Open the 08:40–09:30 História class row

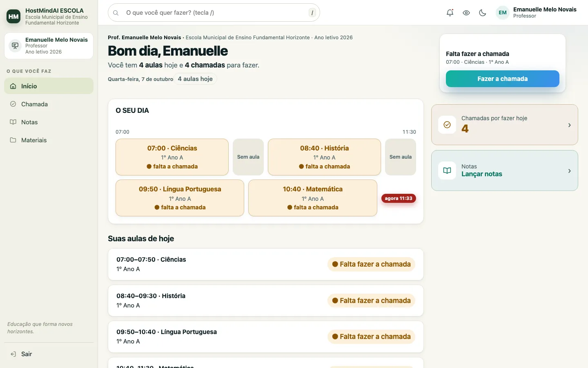coord(266,301)
